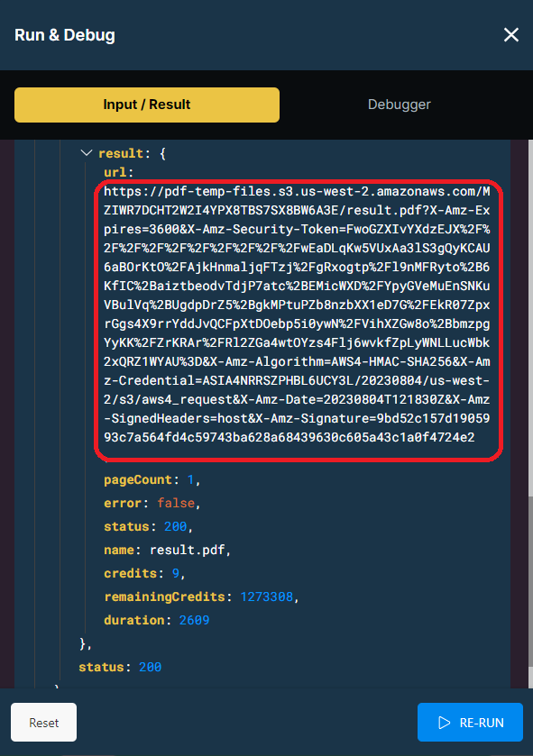The width and height of the screenshot is (533, 756).
Task: Switch to the Debugger tab
Action: tap(399, 105)
